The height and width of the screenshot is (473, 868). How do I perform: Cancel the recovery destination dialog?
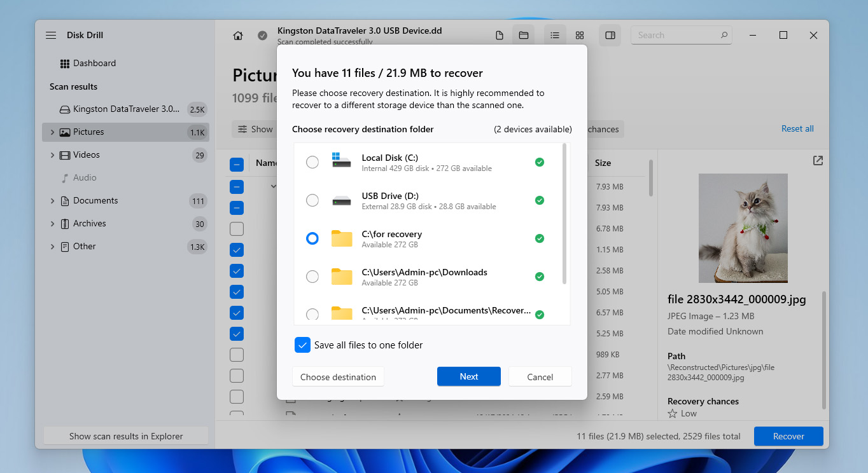[x=540, y=377]
